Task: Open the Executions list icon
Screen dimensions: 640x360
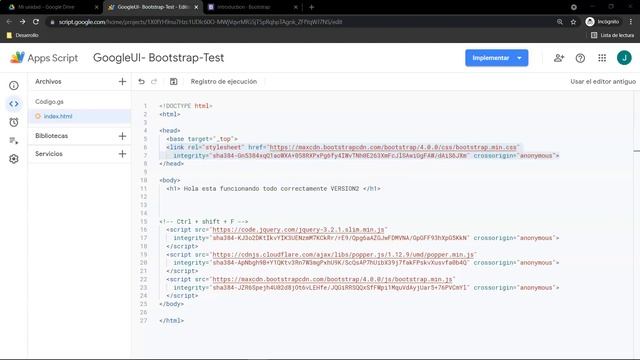Action: [14, 140]
